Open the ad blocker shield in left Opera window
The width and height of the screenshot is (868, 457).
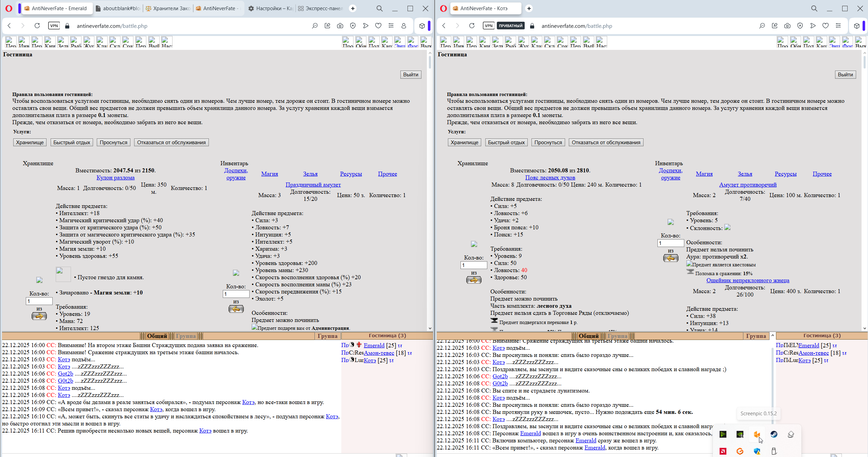353,26
